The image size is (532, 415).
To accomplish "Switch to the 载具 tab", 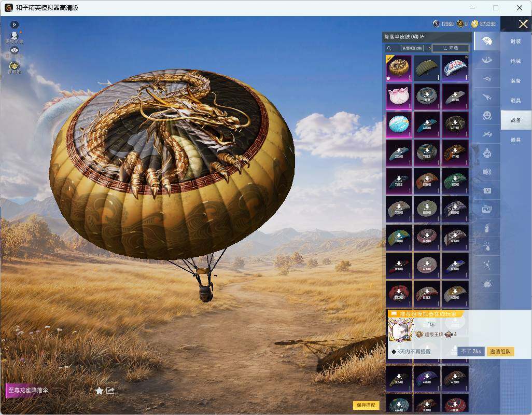I will pyautogui.click(x=516, y=101).
